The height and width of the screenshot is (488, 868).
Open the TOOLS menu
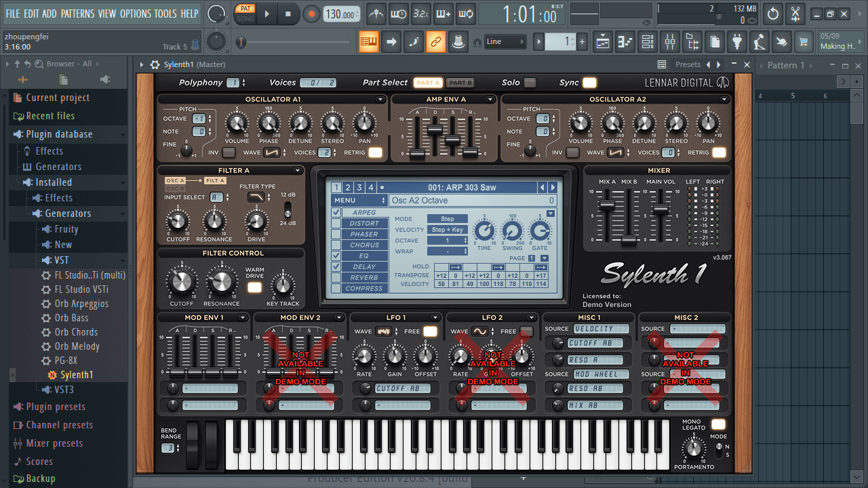pyautogui.click(x=165, y=14)
